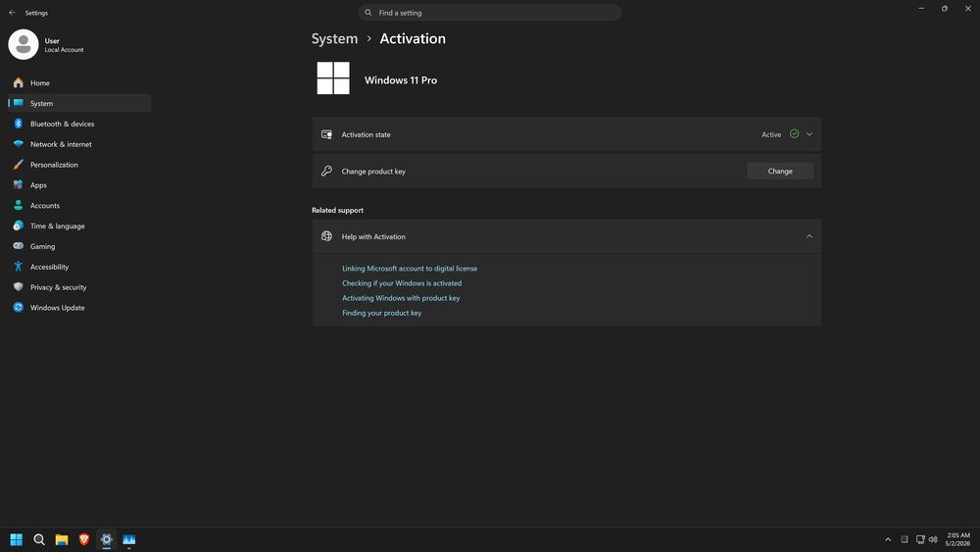Click the Related support heading
This screenshot has height=552, width=980.
pos(337,210)
